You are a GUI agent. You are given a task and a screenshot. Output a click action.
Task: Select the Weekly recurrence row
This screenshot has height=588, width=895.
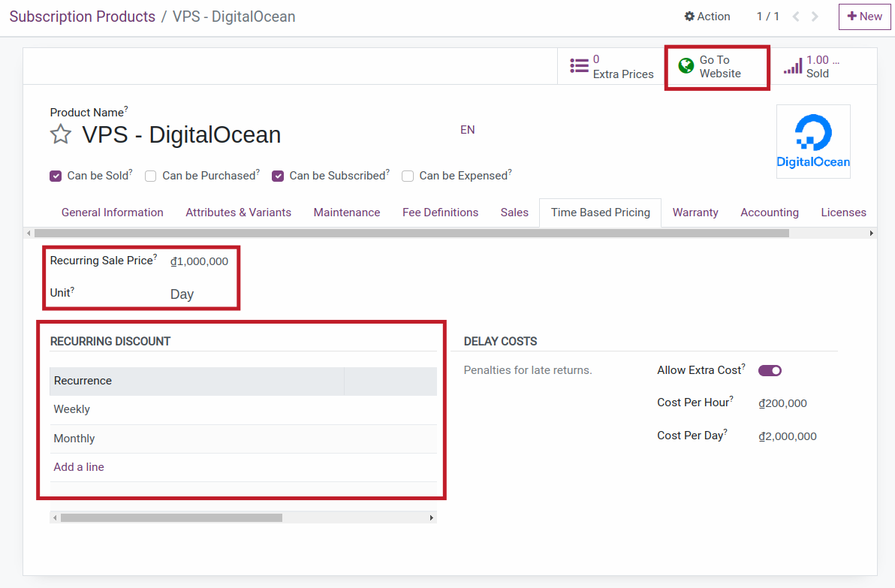click(243, 409)
